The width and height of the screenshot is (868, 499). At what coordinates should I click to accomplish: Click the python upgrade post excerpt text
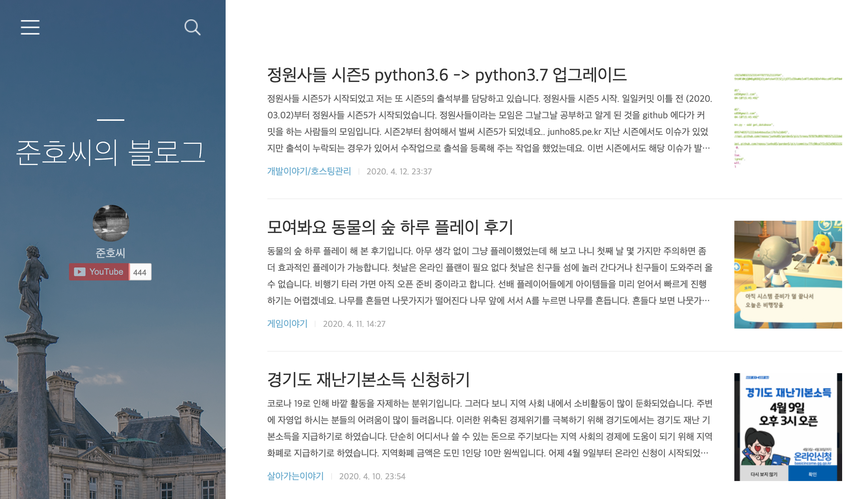click(x=489, y=123)
